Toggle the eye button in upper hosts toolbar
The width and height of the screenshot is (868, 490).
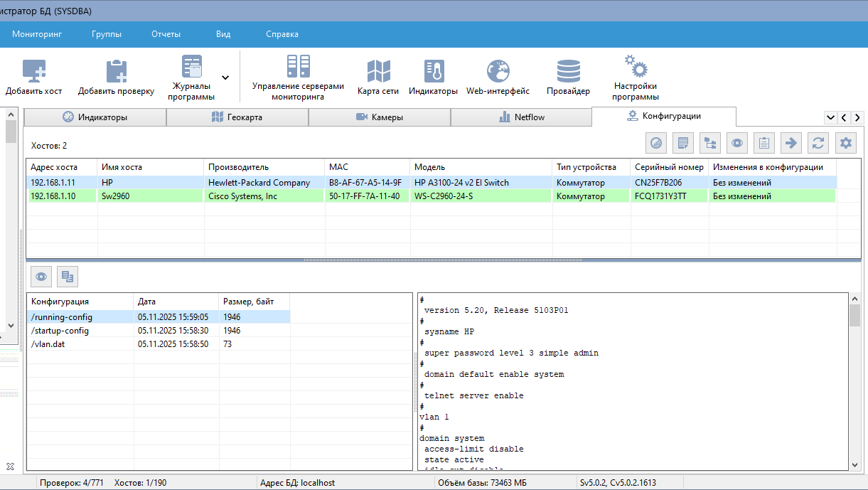coord(737,143)
